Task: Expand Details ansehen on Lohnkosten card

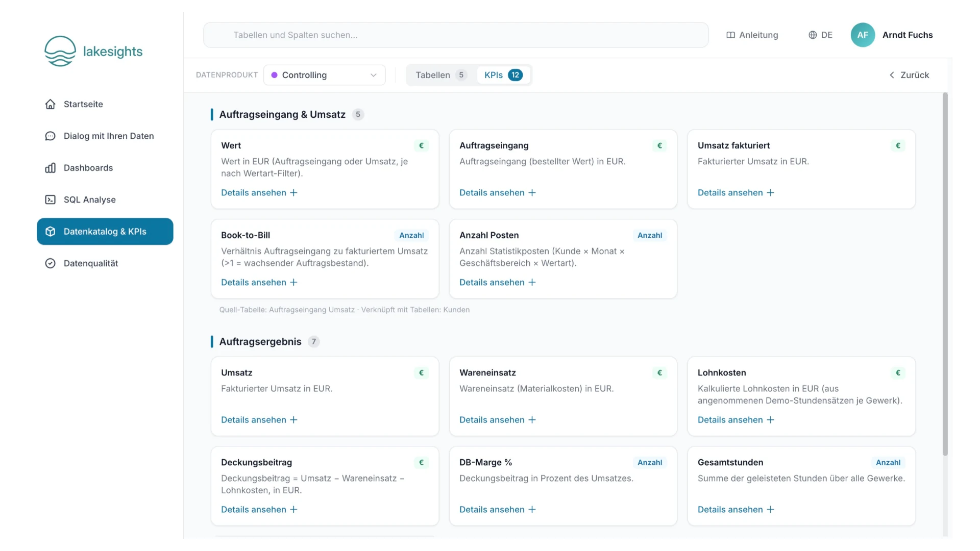Action: click(x=736, y=420)
